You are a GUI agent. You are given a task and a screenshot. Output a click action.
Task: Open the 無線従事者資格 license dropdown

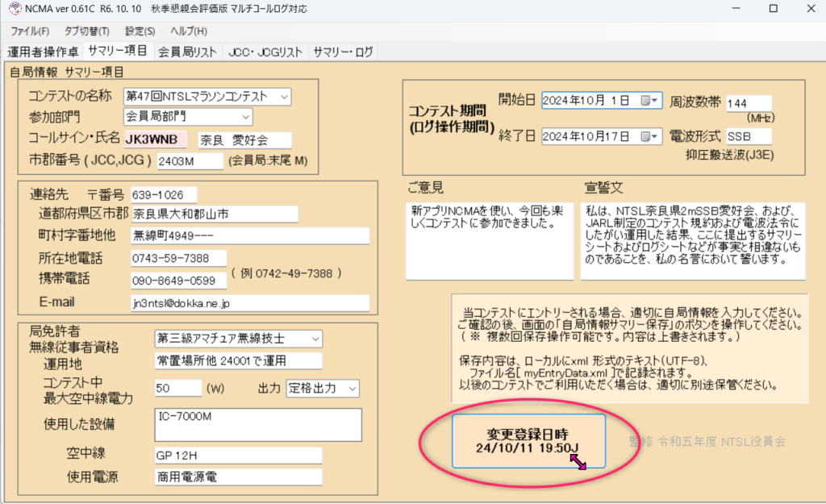pyautogui.click(x=315, y=338)
